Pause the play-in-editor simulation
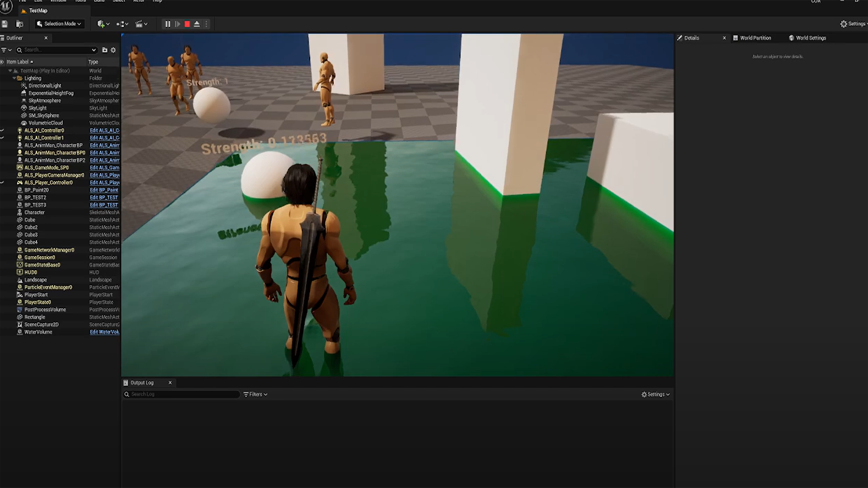 tap(168, 24)
